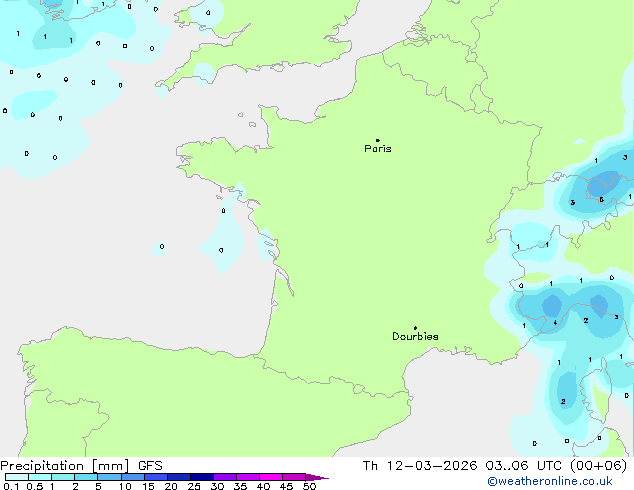Select the 5–10 mm legend swatch
The height and width of the screenshot is (490, 634).
pos(109,477)
